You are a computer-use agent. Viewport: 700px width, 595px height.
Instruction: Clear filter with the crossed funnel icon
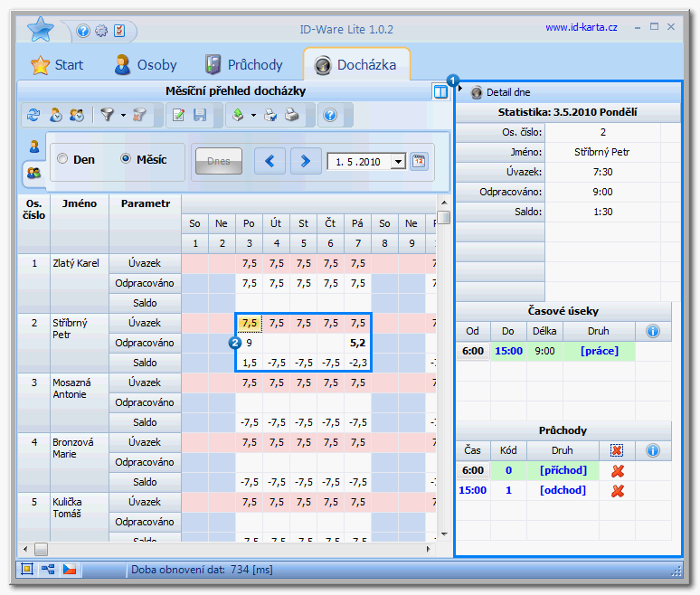pos(139,115)
